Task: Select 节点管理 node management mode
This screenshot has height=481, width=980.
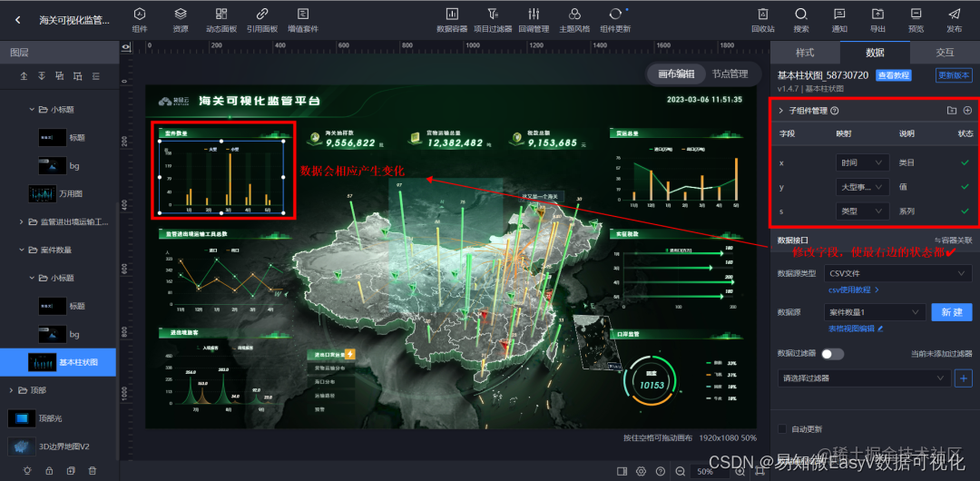Action: [x=730, y=74]
